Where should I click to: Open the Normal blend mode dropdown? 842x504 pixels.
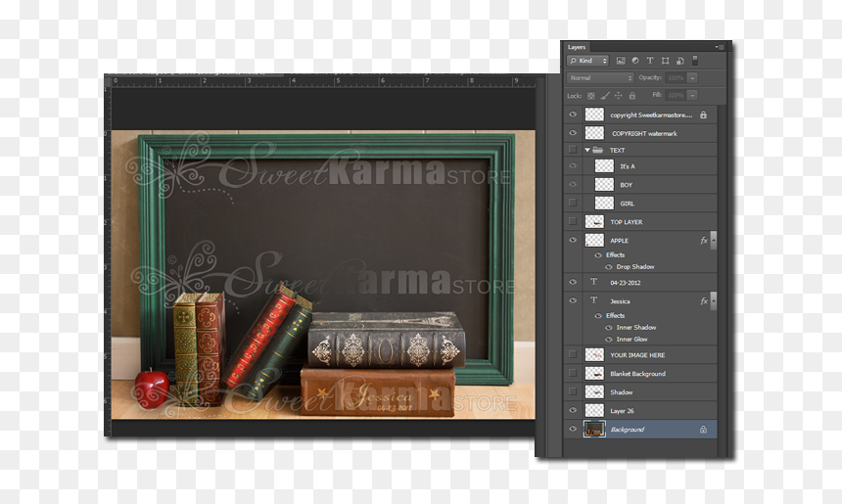pyautogui.click(x=600, y=78)
